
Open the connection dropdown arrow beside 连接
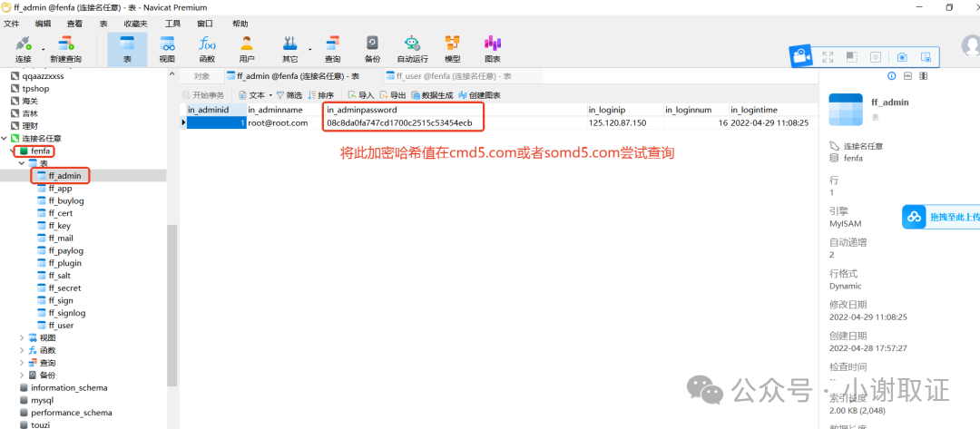click(44, 49)
